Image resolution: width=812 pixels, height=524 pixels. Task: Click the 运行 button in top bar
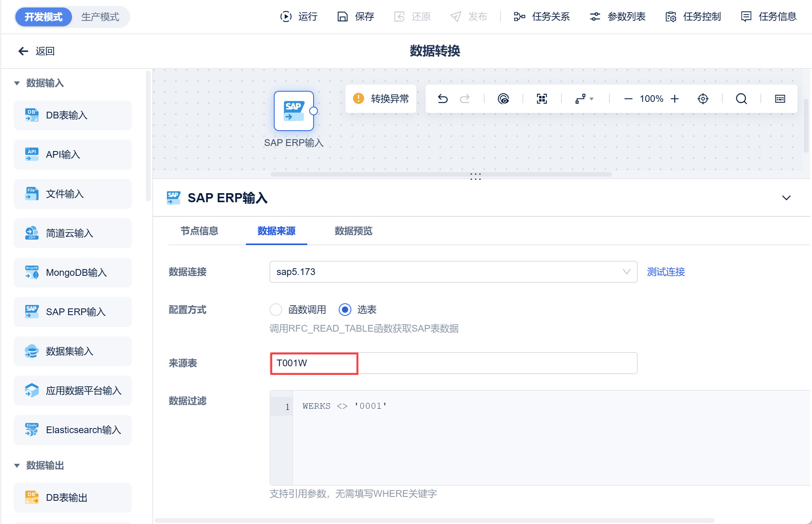pos(299,17)
